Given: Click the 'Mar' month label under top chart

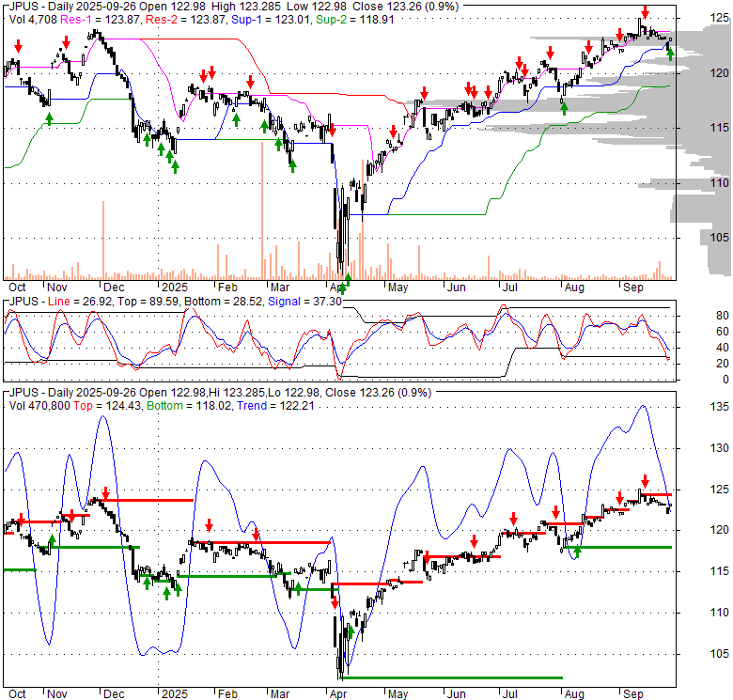Looking at the screenshot, I should coord(280,288).
